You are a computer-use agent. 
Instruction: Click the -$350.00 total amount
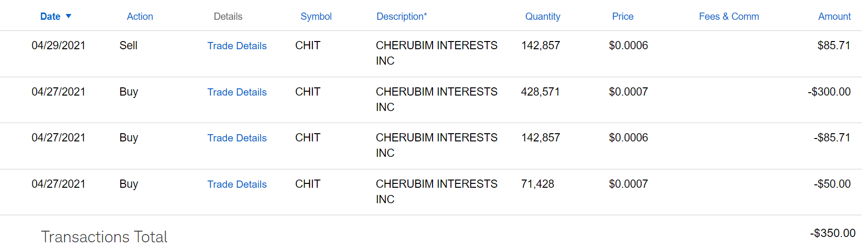832,233
